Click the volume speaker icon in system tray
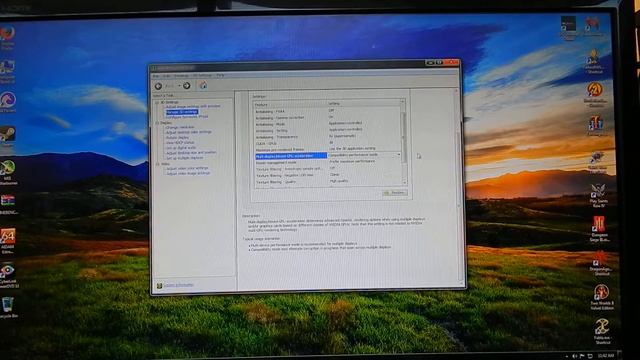The image size is (640, 360). [575, 356]
